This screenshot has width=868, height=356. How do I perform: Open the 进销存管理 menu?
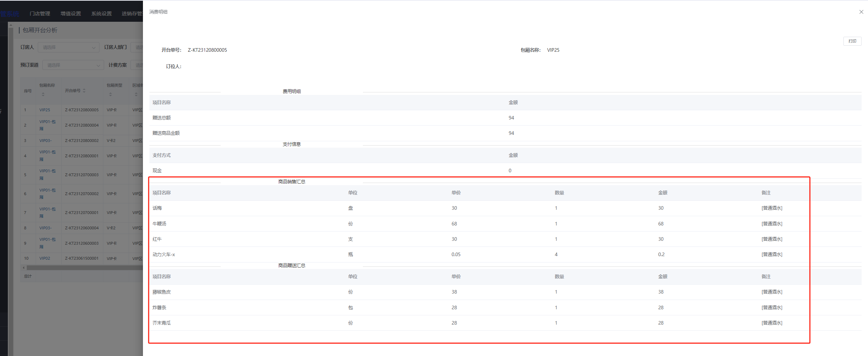point(132,14)
